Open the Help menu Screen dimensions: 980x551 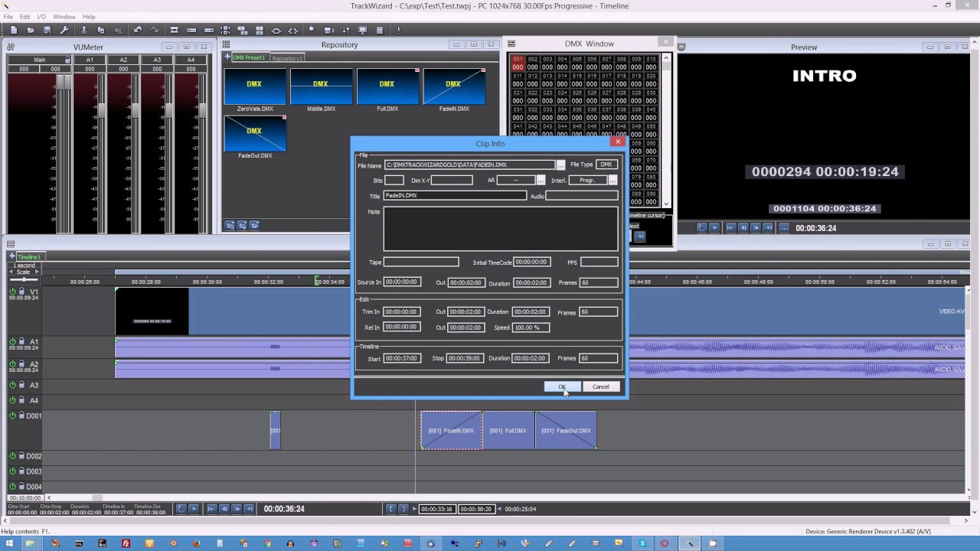(x=89, y=17)
